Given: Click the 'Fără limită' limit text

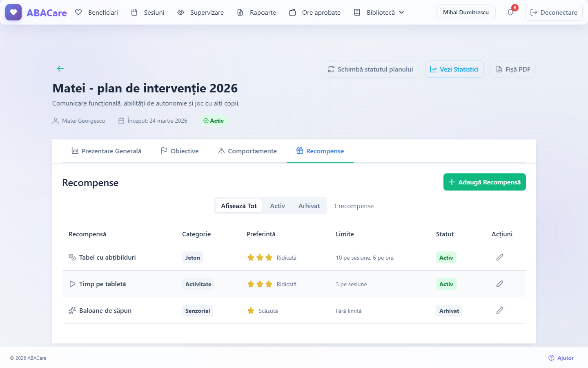Looking at the screenshot, I should pos(349,311).
